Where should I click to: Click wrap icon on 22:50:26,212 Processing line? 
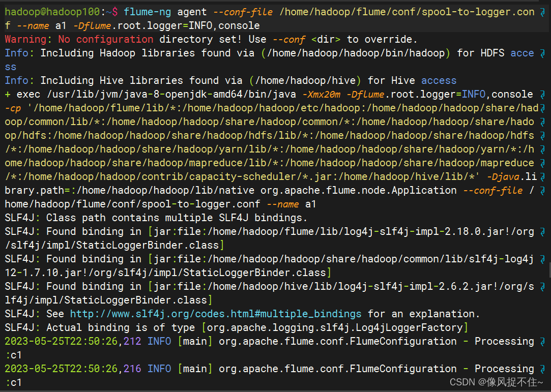point(542,342)
